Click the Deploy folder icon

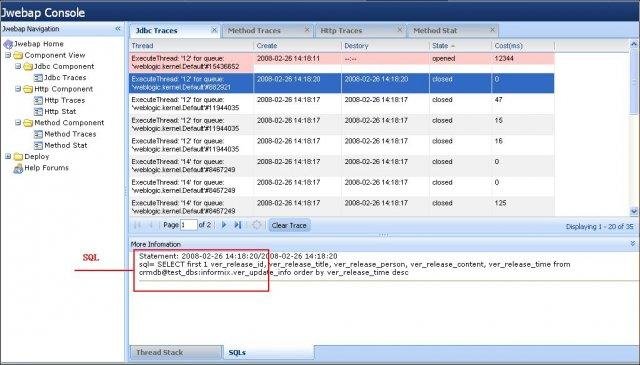pos(18,157)
